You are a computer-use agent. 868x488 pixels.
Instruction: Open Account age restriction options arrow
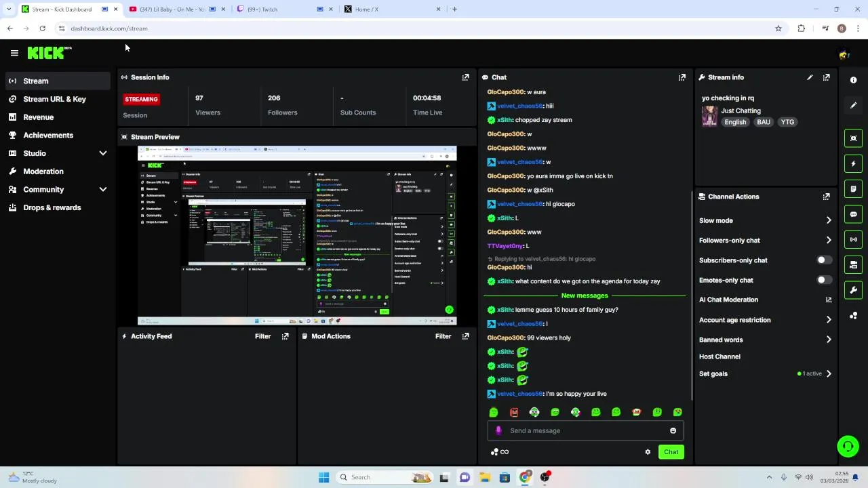pyautogui.click(x=828, y=320)
